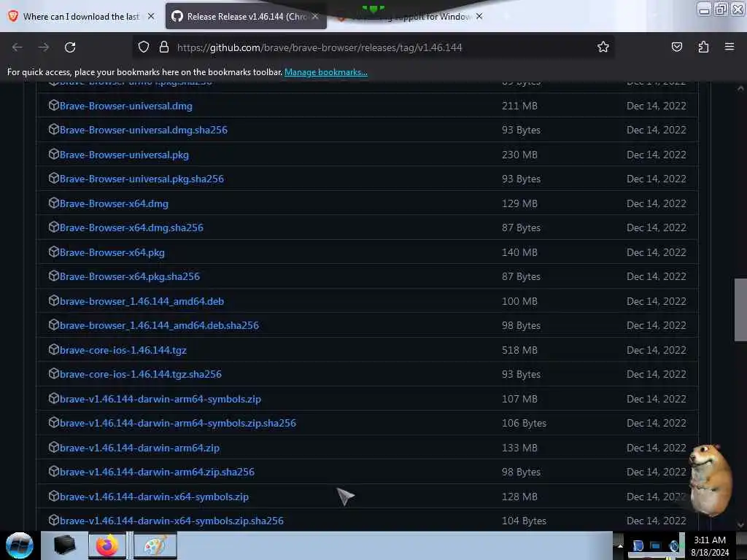
Task: Click the taskbar clock showing 3:11 AM
Action: pyautogui.click(x=710, y=546)
